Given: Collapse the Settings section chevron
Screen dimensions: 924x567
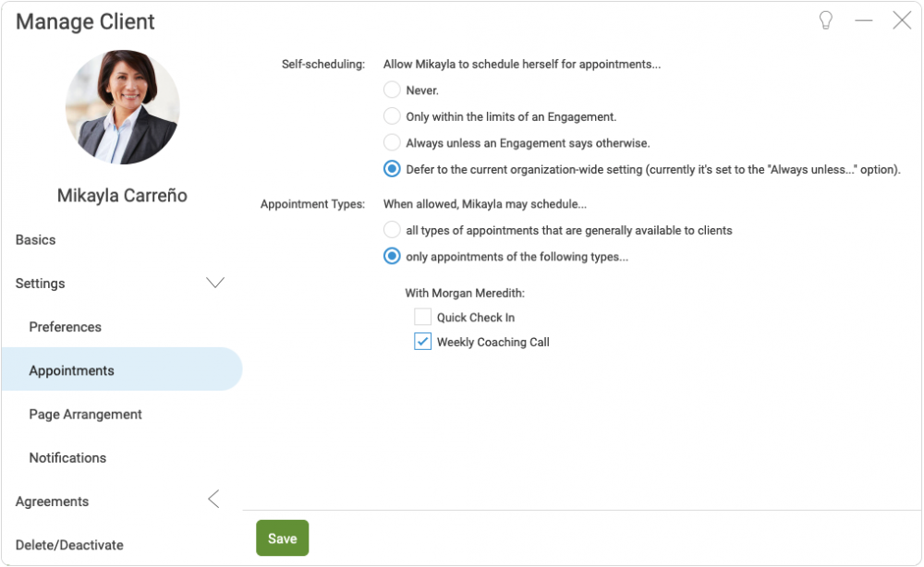Looking at the screenshot, I should (x=214, y=283).
